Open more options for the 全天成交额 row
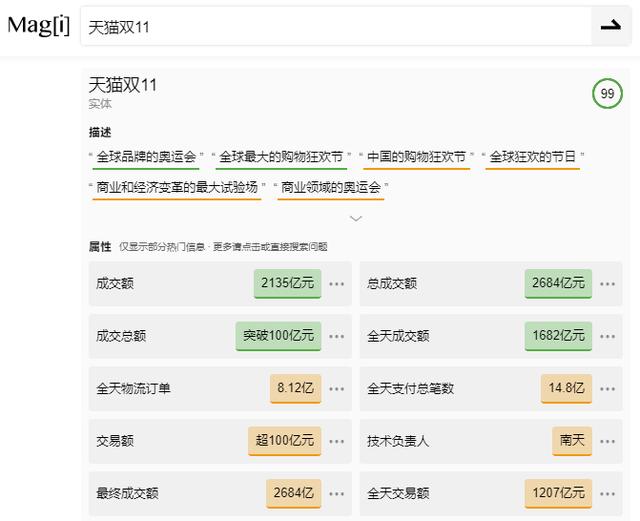Image resolution: width=640 pixels, height=521 pixels. click(x=608, y=336)
